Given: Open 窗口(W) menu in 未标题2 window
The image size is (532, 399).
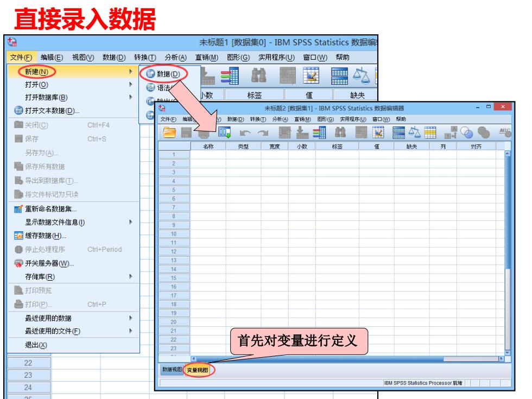Looking at the screenshot, I should coord(381,119).
